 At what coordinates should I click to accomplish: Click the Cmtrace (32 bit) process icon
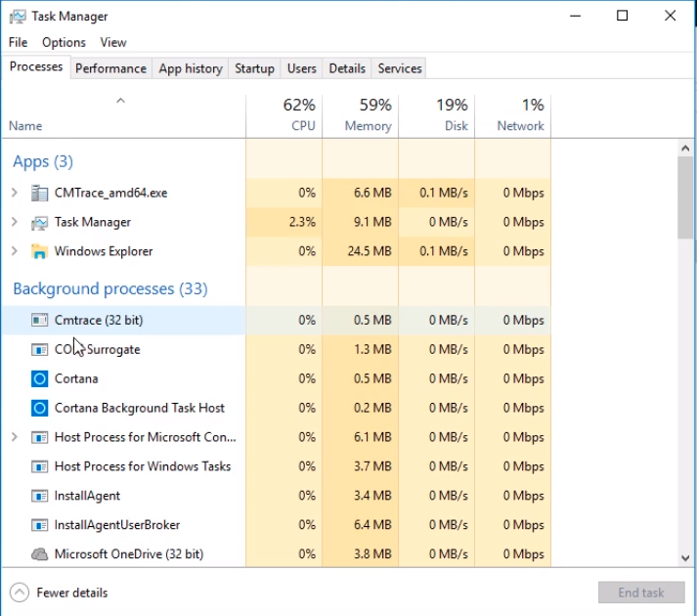pyautogui.click(x=39, y=320)
